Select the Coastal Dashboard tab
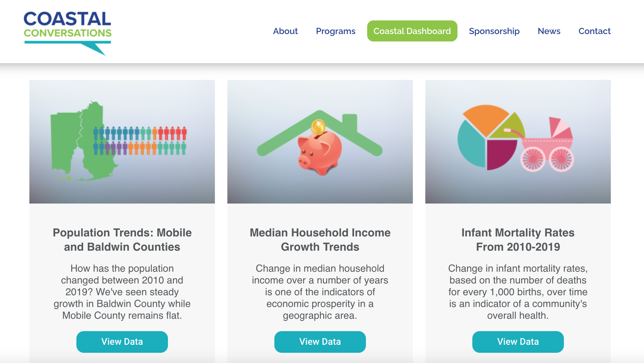This screenshot has width=644, height=363. click(412, 31)
